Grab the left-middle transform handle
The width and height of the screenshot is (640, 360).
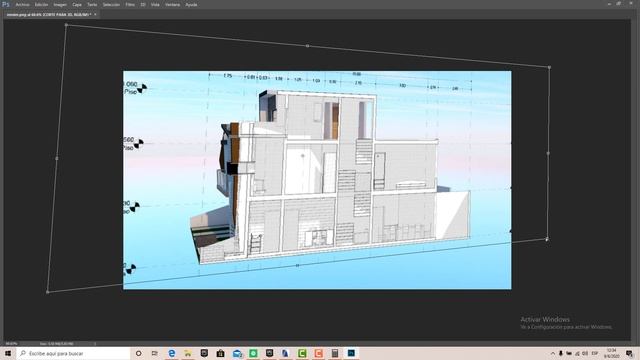pyautogui.click(x=57, y=158)
